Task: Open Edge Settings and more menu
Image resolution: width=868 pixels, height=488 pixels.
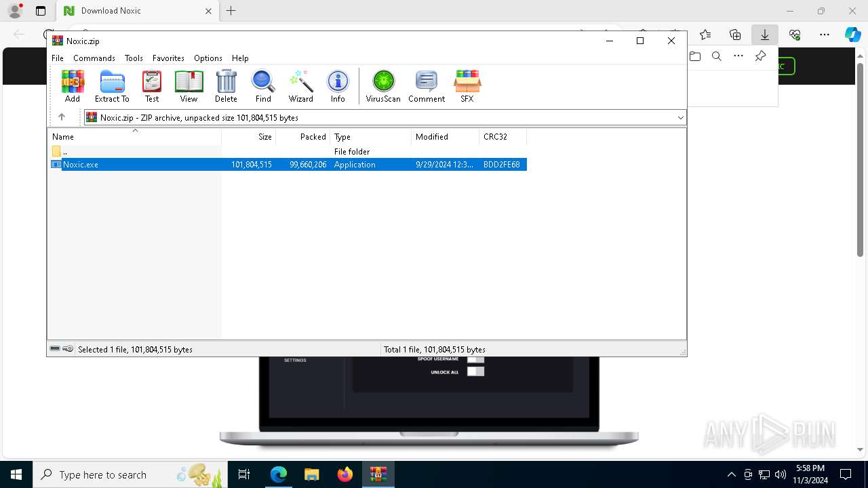Action: pos(825,35)
